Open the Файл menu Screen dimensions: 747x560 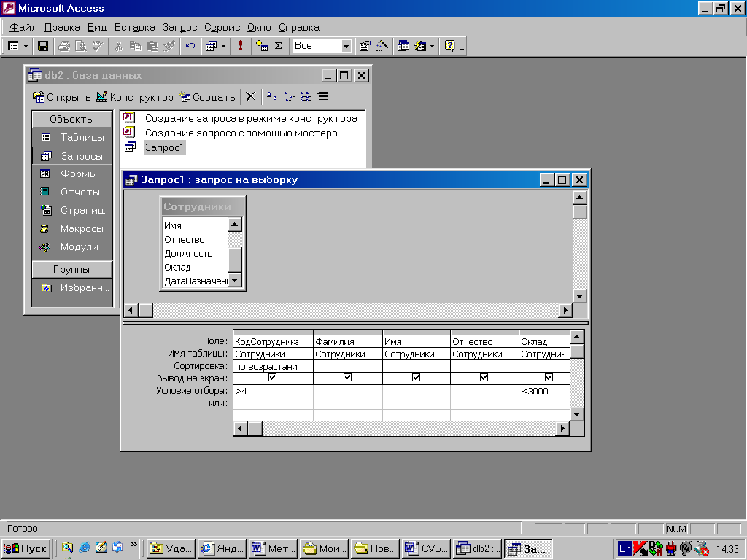(23, 27)
